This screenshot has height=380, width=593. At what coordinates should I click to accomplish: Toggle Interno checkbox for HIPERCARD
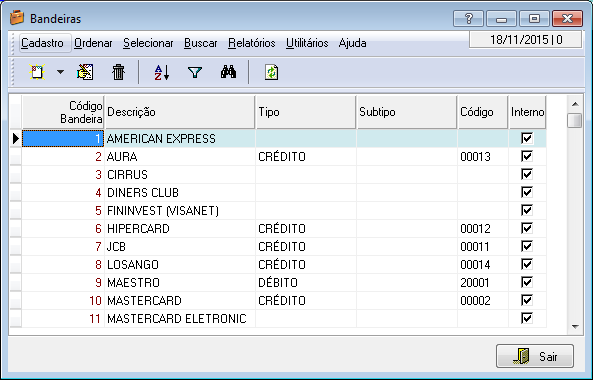coord(527,228)
